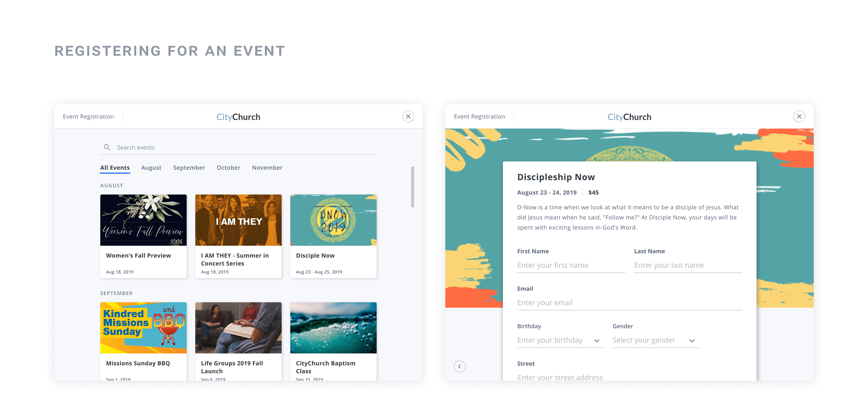Close the left Event Registration panel
Screen dimensions: 868x397
(408, 116)
